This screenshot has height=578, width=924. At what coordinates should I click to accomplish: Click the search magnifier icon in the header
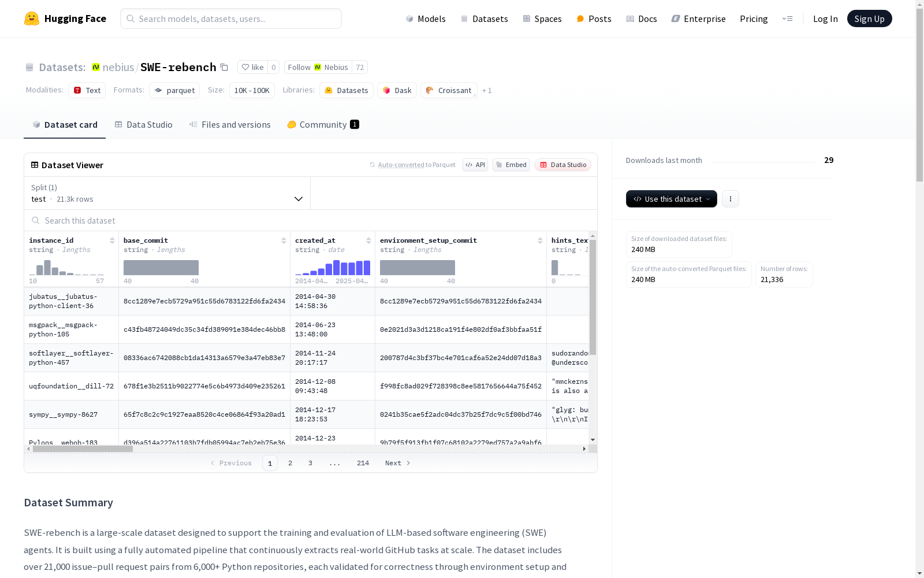click(x=131, y=18)
